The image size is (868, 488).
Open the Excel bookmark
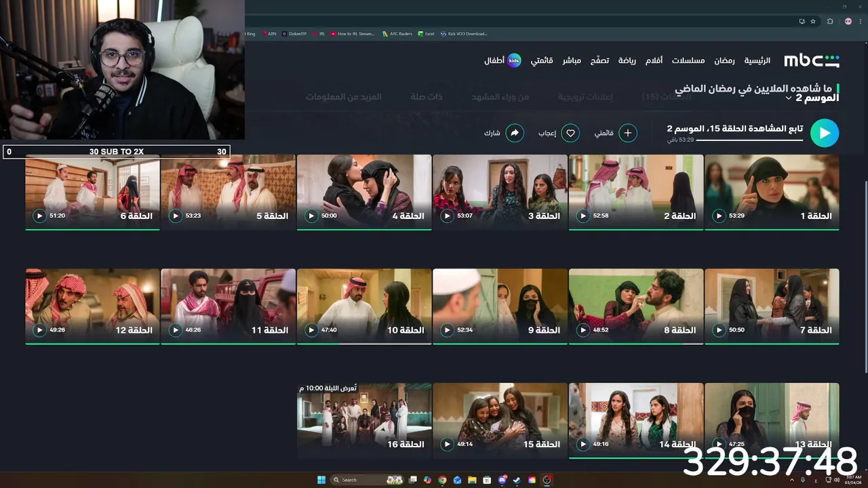click(426, 33)
